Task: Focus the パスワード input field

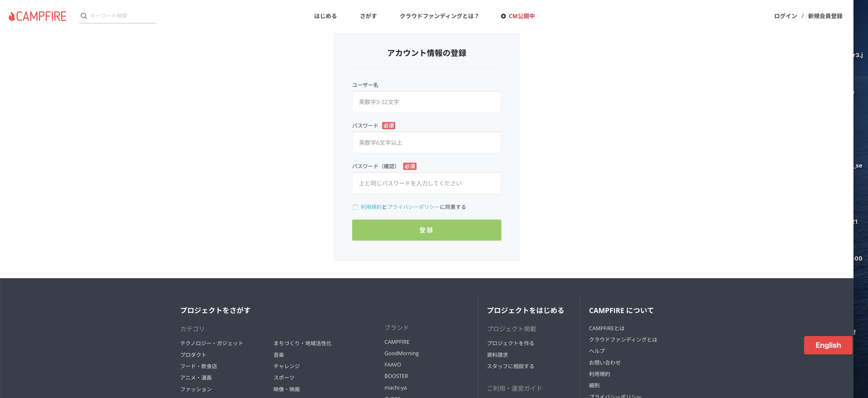Action: click(426, 142)
